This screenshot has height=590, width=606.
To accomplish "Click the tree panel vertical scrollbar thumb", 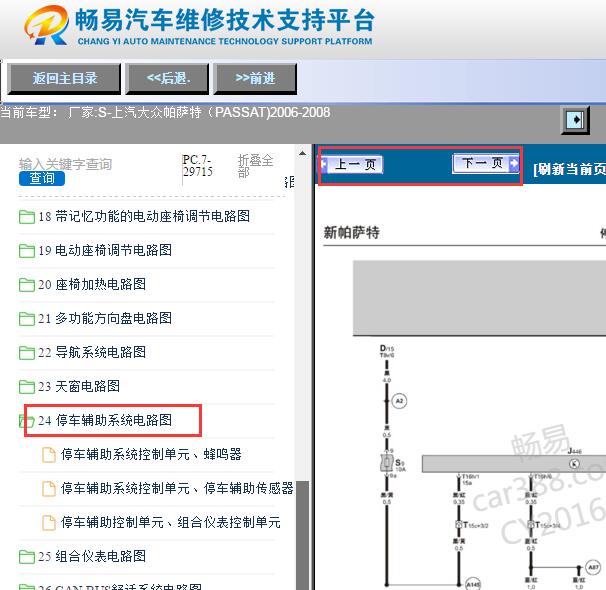I will click(x=302, y=535).
